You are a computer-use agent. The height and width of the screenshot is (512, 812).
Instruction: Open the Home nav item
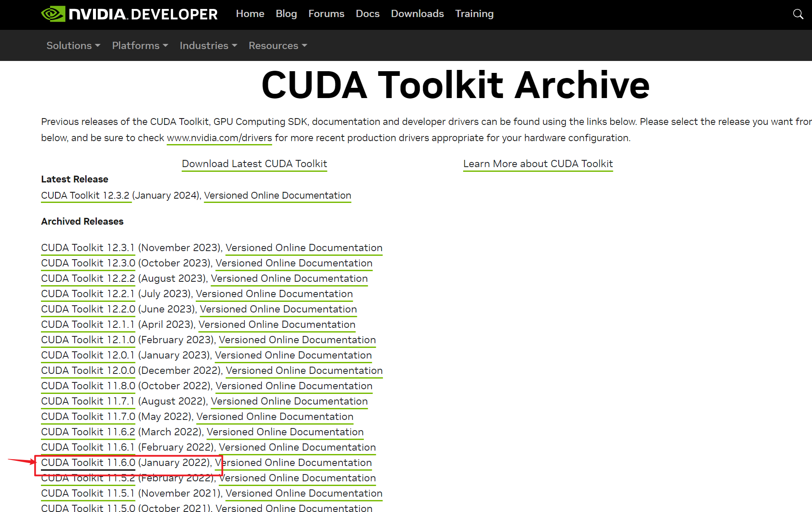(250, 14)
